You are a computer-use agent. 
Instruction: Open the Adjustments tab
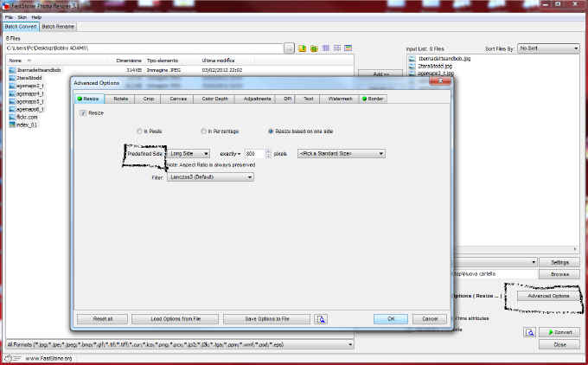pos(257,99)
